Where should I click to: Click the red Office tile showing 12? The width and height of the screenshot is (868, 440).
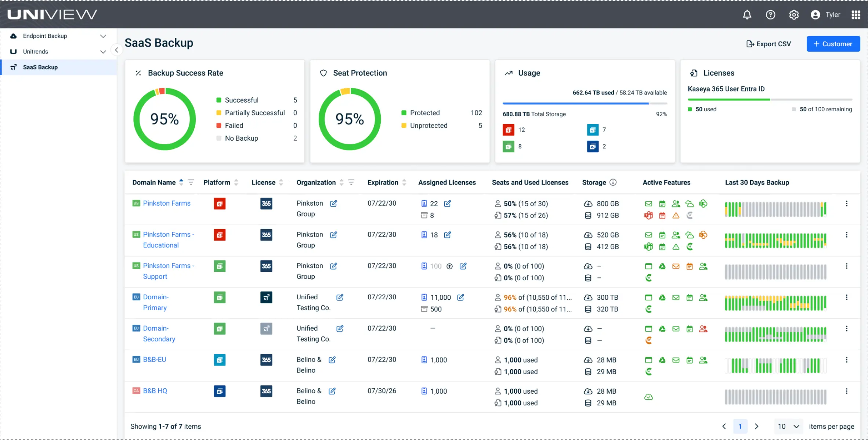pos(509,130)
